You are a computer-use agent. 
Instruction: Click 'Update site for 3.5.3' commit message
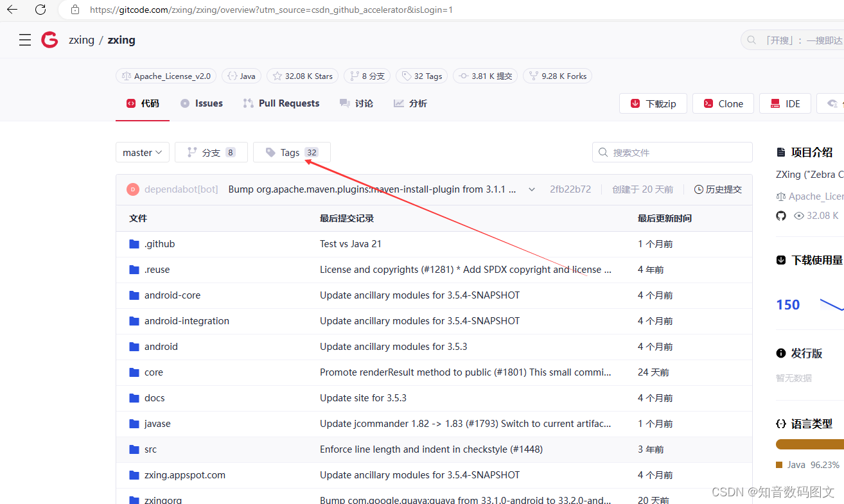point(364,398)
